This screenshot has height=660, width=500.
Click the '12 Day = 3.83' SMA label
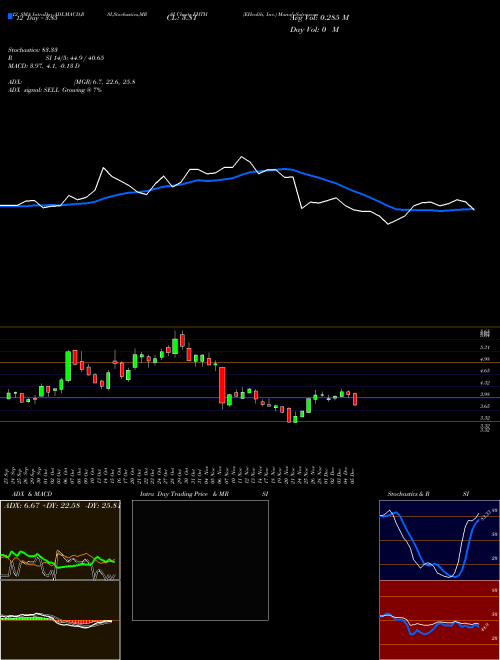[x=36, y=18]
